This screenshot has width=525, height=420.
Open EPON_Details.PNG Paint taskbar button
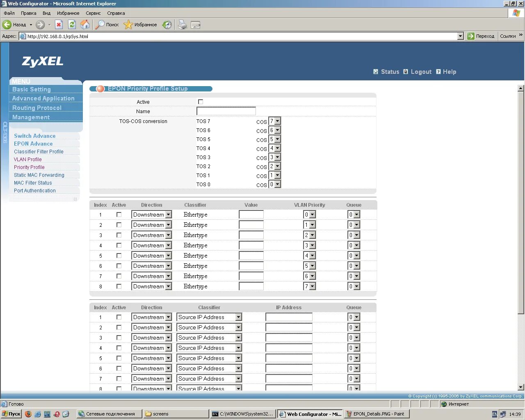tap(376, 414)
